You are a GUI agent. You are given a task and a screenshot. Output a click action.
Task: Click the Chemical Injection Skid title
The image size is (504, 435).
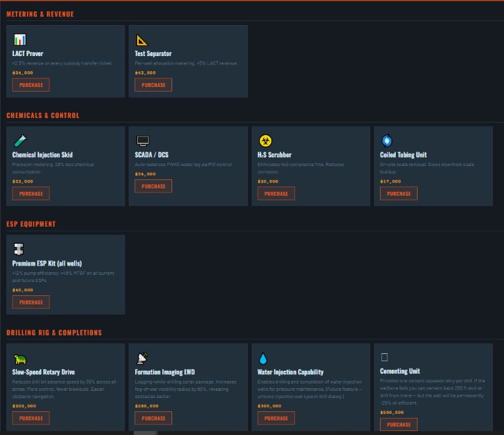click(x=42, y=155)
